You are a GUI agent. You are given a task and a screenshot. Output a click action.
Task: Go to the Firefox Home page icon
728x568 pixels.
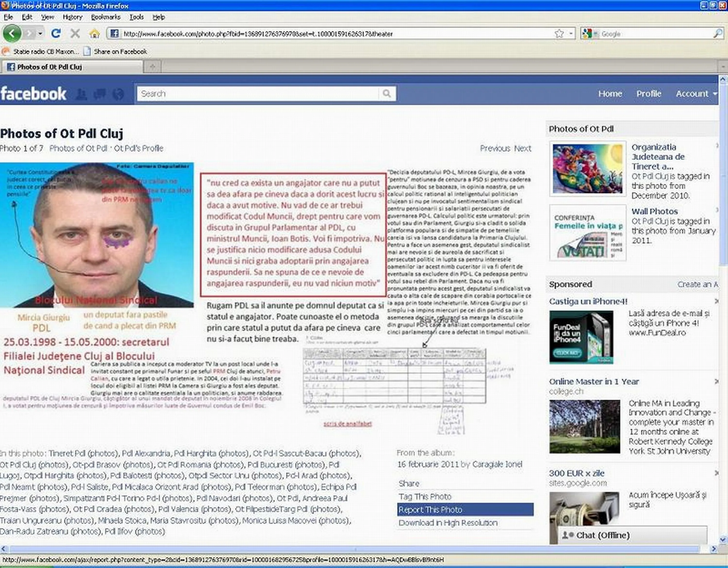(95, 34)
